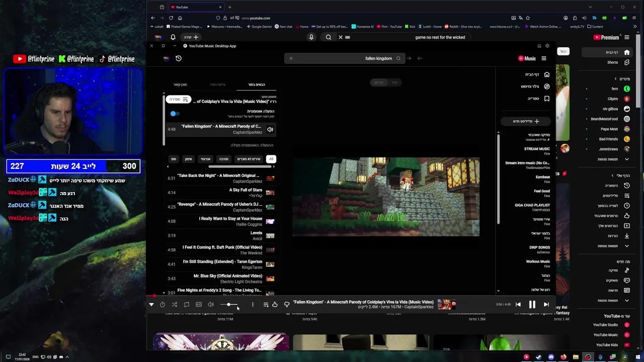Click the YouTube voice search microphone icon
644x362 pixels.
(311, 37)
